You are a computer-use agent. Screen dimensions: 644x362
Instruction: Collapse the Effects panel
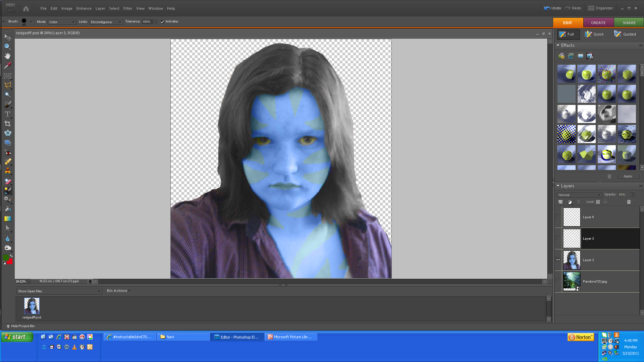tap(558, 45)
